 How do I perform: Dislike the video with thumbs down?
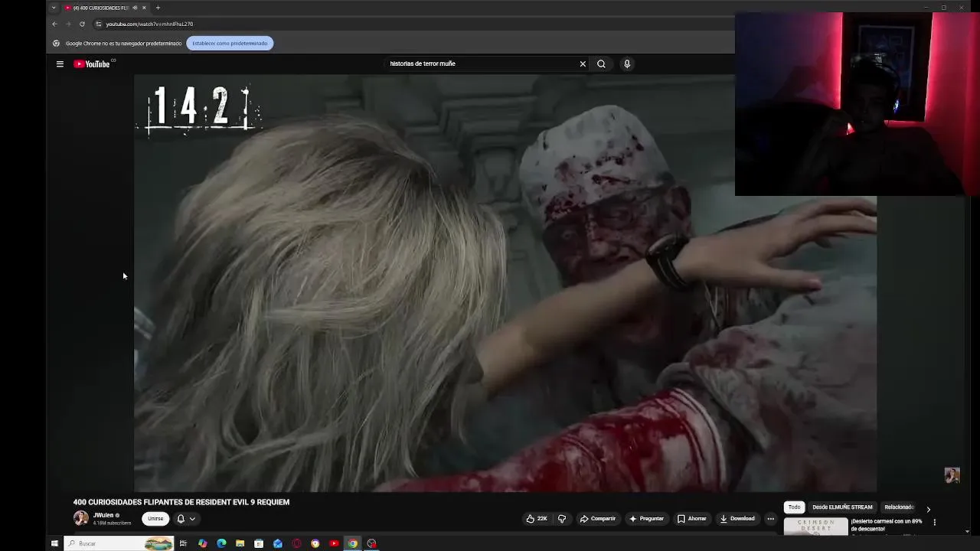pos(562,519)
